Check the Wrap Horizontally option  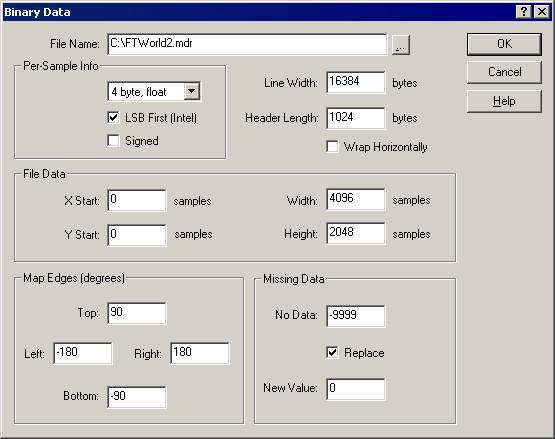332,147
